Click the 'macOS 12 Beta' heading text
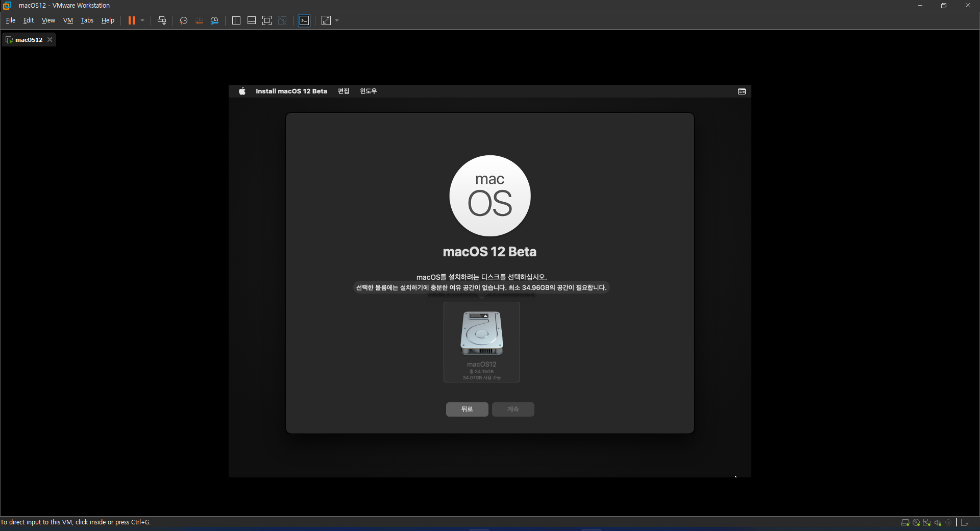Screen dimensions: 980x531 (x=489, y=252)
